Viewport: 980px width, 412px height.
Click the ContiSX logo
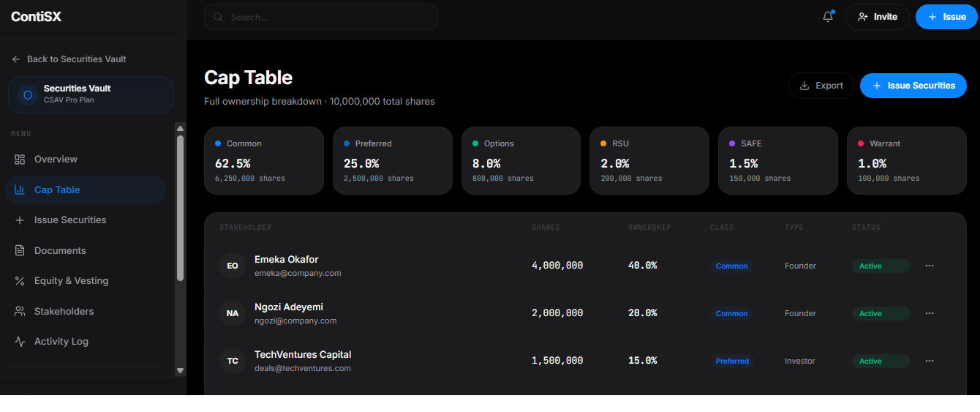[x=36, y=17]
